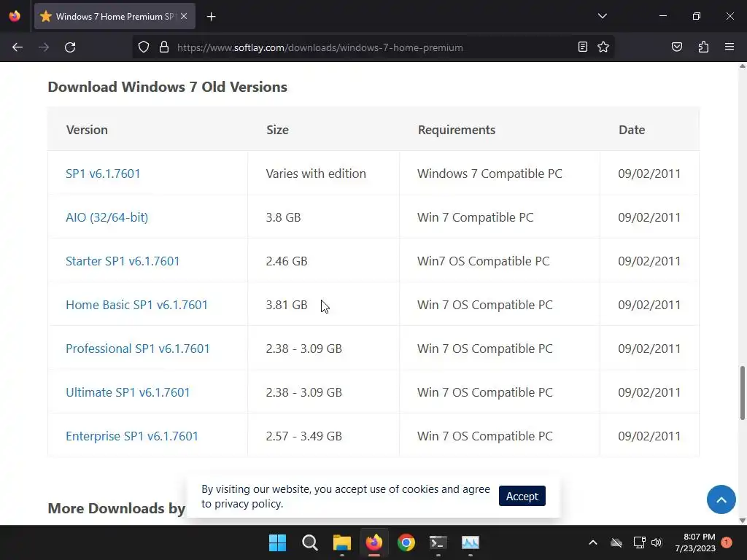Open the performance monitor taskbar app
This screenshot has height=560, width=747.
click(471, 542)
